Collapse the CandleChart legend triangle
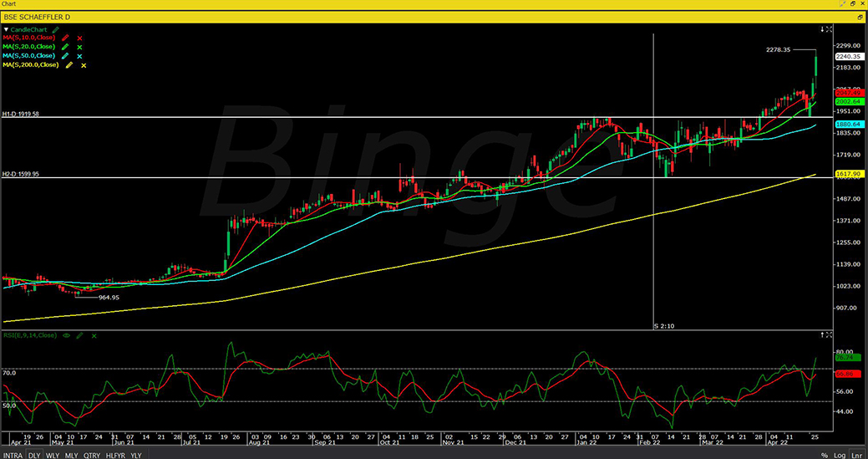The height and width of the screenshot is (459, 868). (6, 28)
